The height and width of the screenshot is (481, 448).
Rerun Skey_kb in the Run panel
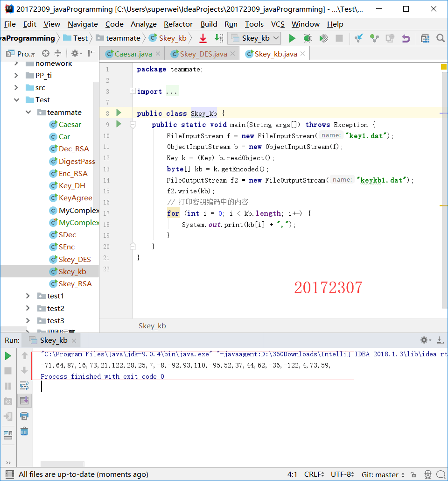click(8, 356)
